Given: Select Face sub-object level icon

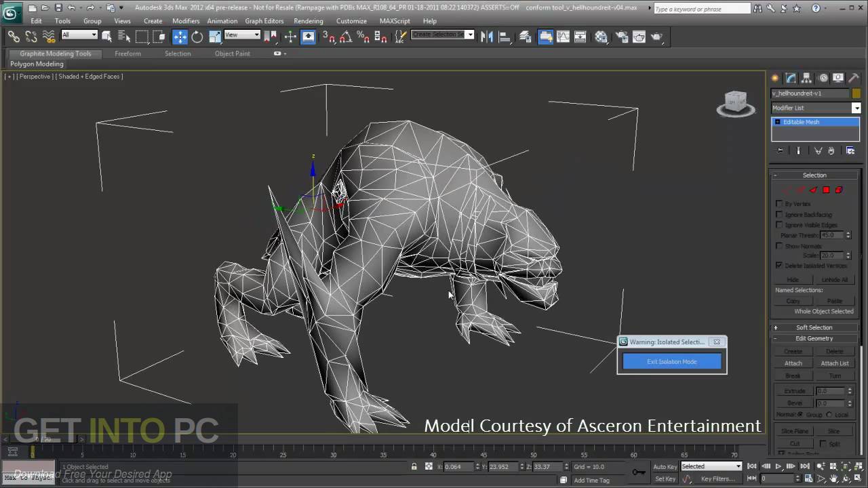Looking at the screenshot, I should [813, 190].
